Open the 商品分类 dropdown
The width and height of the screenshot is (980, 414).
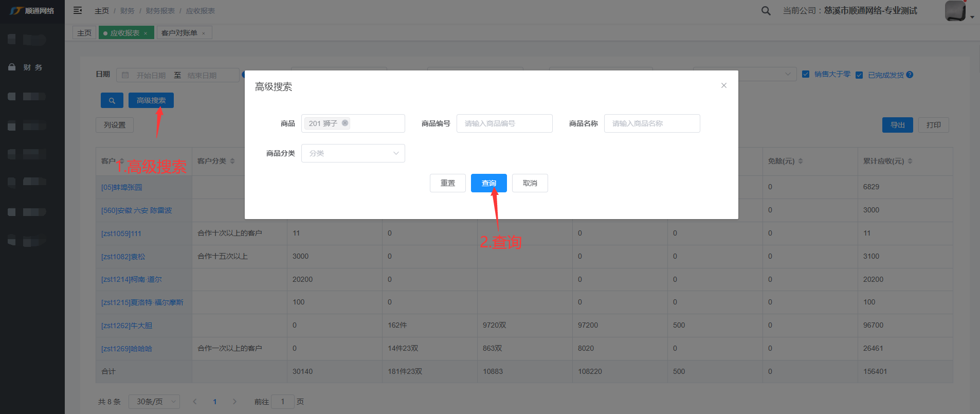(353, 153)
